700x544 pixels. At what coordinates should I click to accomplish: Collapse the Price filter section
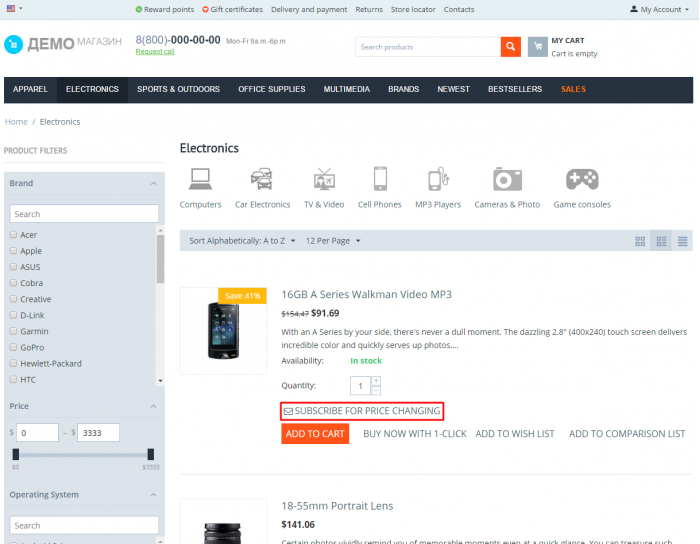click(x=153, y=406)
